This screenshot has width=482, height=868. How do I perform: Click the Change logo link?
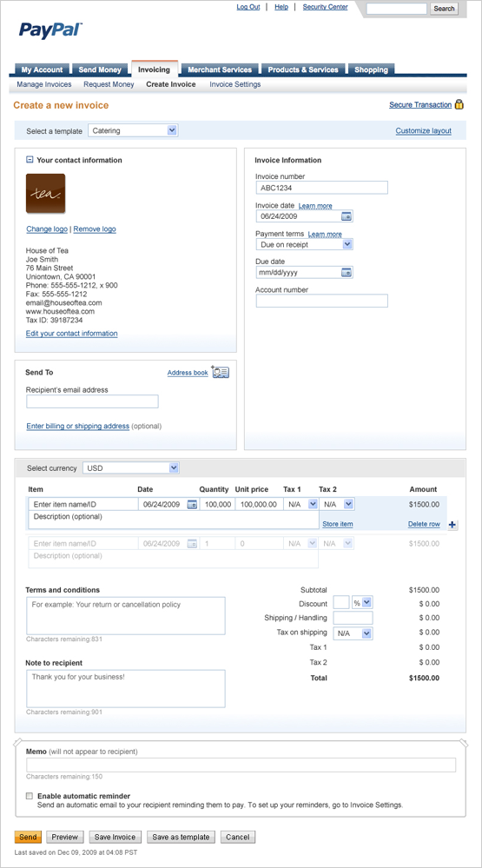(x=47, y=229)
